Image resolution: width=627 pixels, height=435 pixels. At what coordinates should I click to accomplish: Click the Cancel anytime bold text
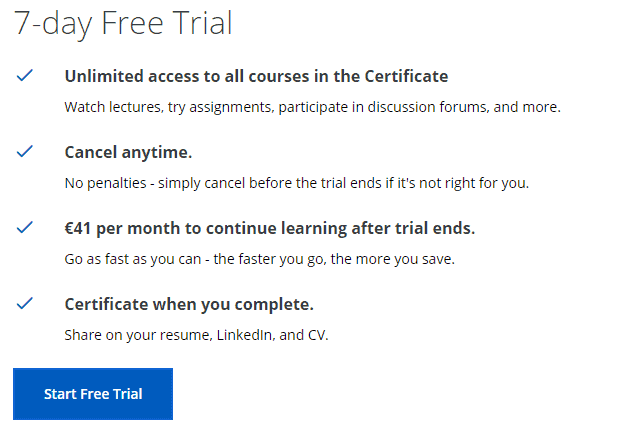pyautogui.click(x=128, y=152)
